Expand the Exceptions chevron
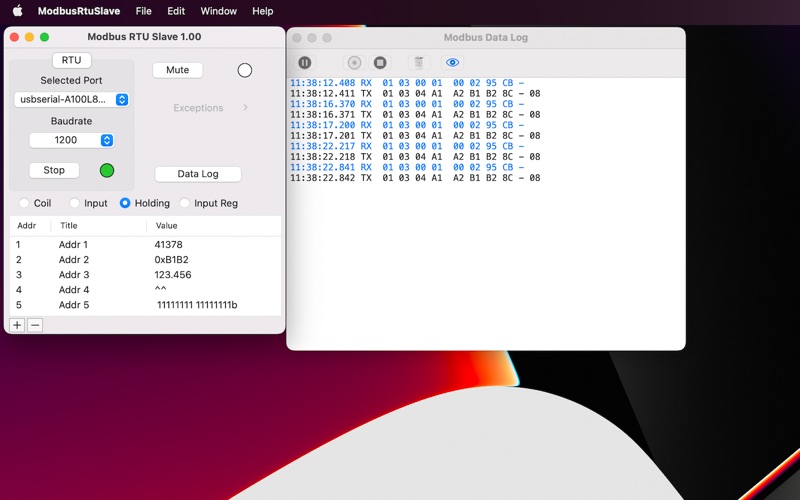This screenshot has width=800, height=500. point(245,107)
